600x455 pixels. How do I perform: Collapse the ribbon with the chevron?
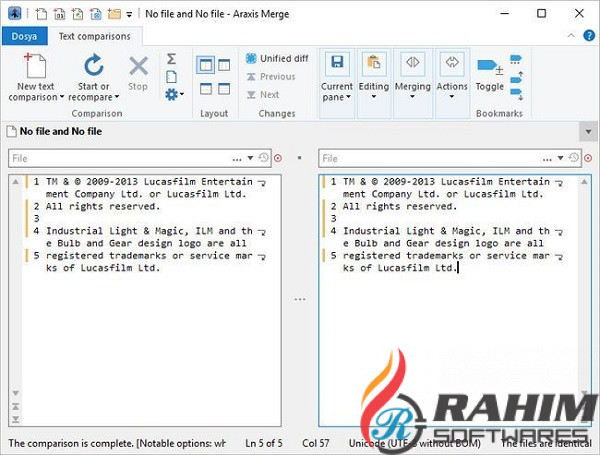coord(571,36)
